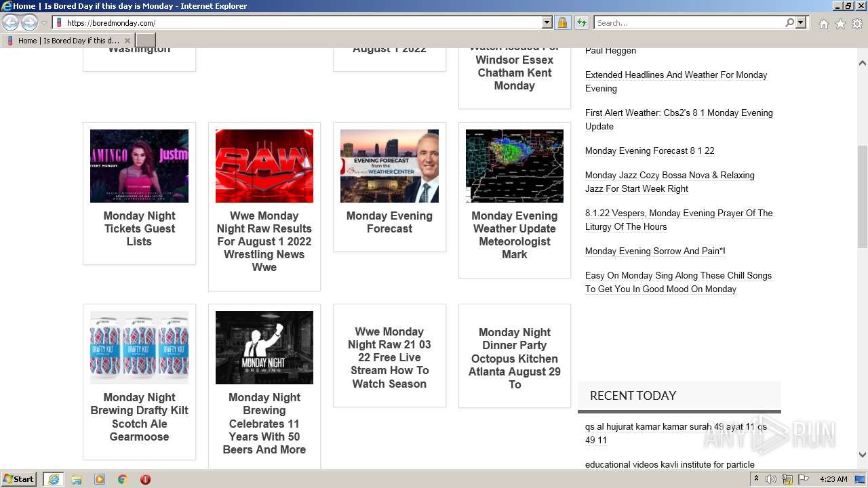This screenshot has height=488, width=868.
Task: Open Extended Headlines And Weather sidebar link
Action: pos(676,81)
